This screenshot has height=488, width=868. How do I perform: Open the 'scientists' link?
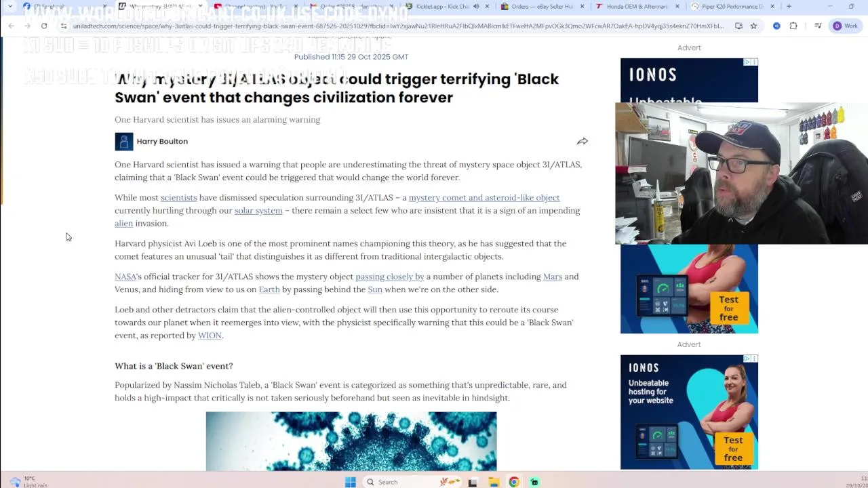coord(179,197)
